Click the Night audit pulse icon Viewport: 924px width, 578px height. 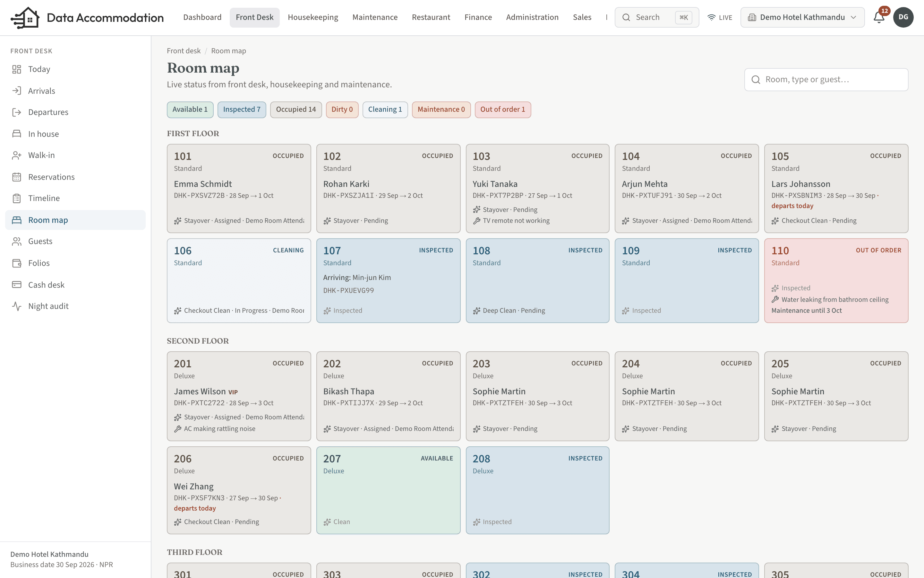(16, 306)
